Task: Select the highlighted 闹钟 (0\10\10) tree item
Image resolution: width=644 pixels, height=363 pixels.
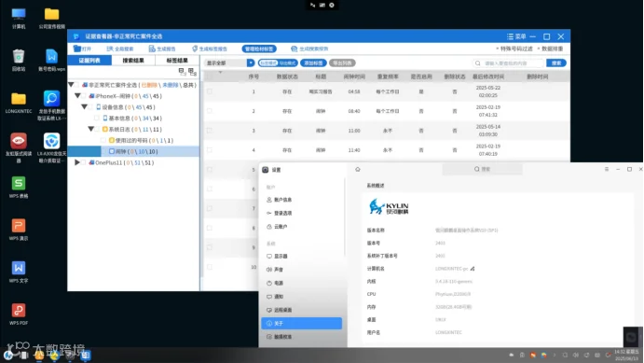Action: click(x=133, y=151)
